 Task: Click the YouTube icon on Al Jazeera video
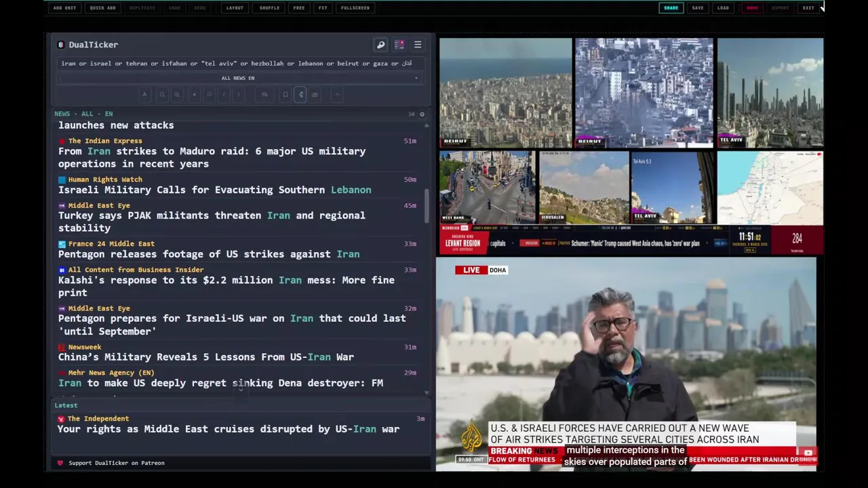(x=808, y=453)
